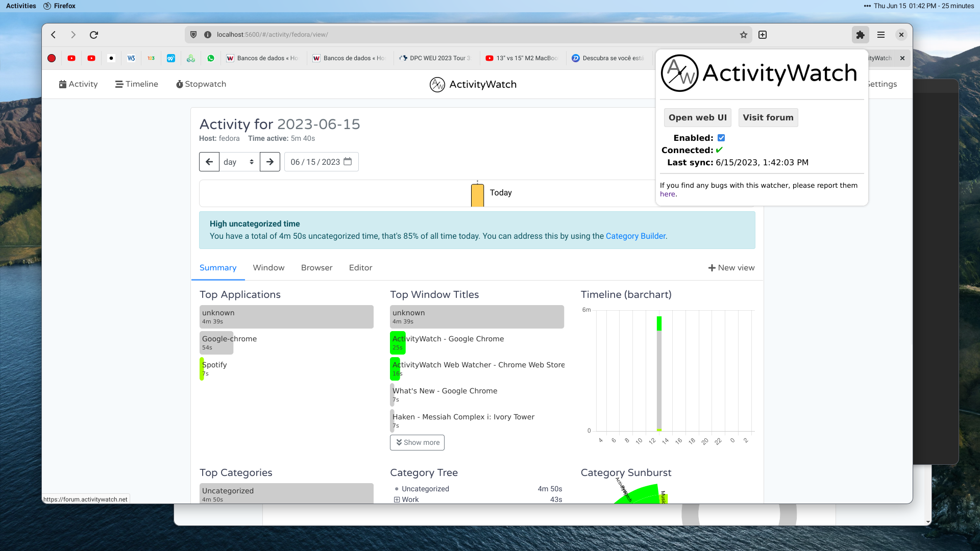Navigate back with the browser arrow

pyautogui.click(x=53, y=35)
